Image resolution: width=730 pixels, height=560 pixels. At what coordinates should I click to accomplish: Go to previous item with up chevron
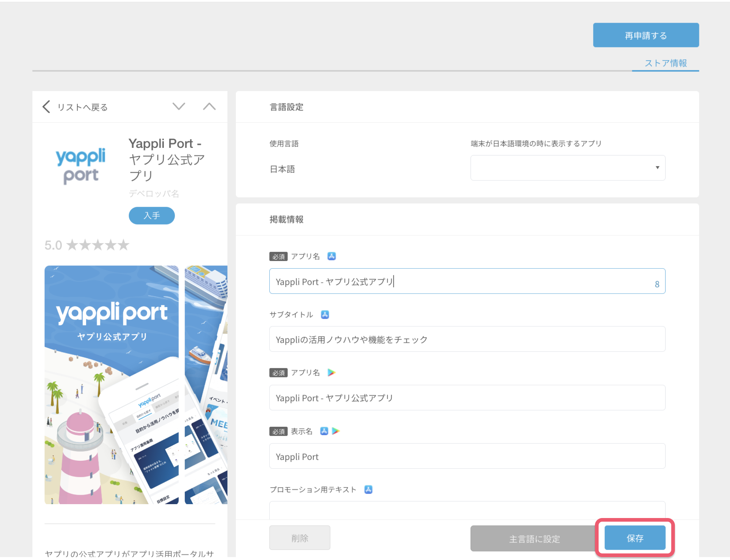pyautogui.click(x=209, y=106)
